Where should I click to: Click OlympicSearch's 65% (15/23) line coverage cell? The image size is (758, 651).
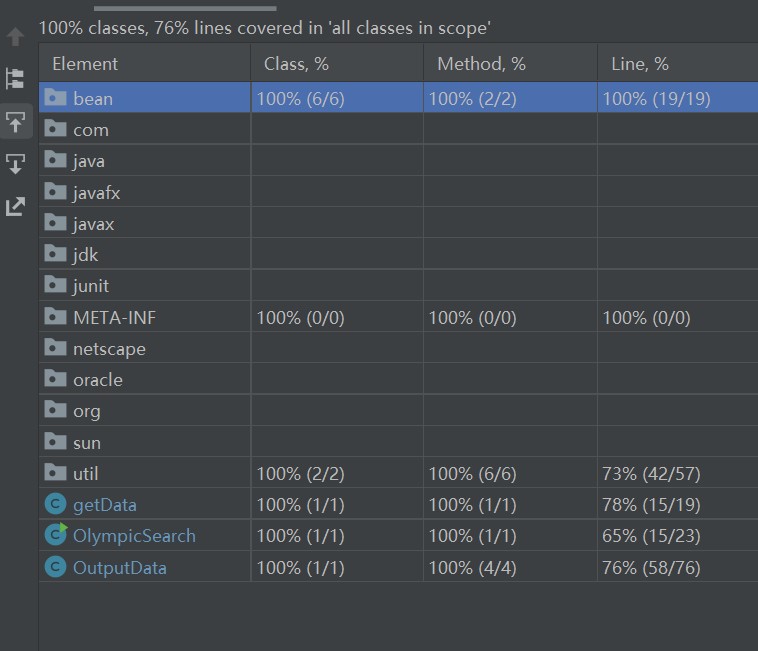pos(678,535)
